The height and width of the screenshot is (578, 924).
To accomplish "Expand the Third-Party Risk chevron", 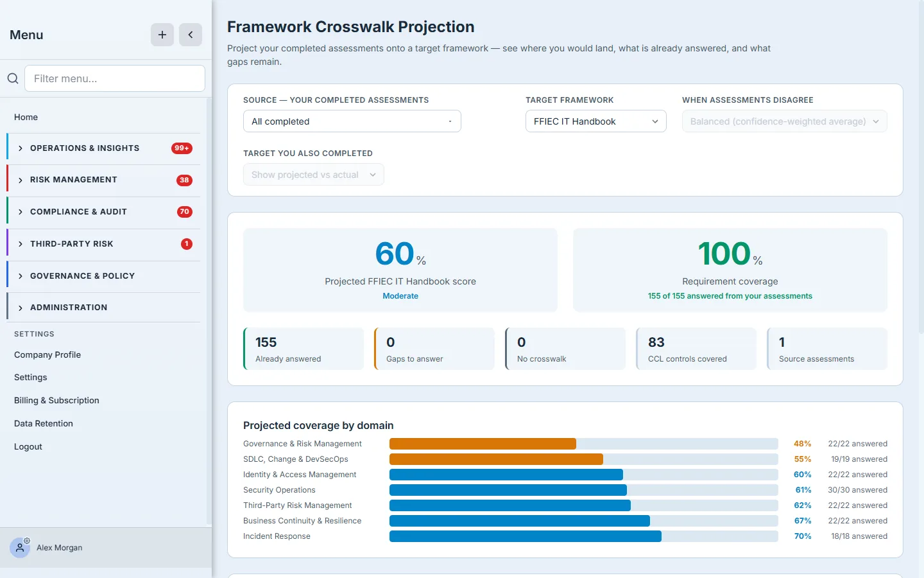I will pyautogui.click(x=21, y=244).
